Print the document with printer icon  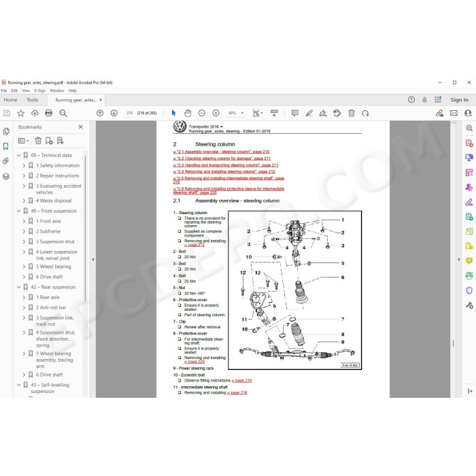pos(48,114)
